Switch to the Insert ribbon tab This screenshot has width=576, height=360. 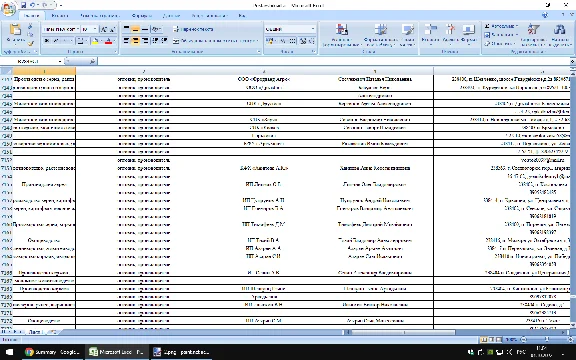(60, 15)
